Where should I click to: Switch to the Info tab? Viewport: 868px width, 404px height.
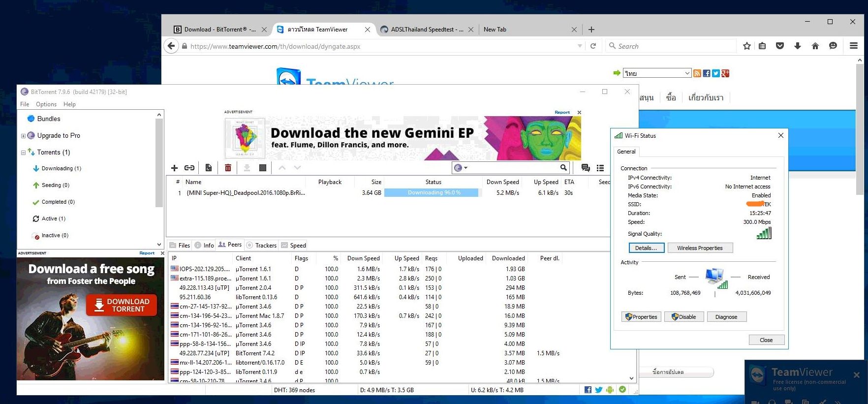coord(204,245)
